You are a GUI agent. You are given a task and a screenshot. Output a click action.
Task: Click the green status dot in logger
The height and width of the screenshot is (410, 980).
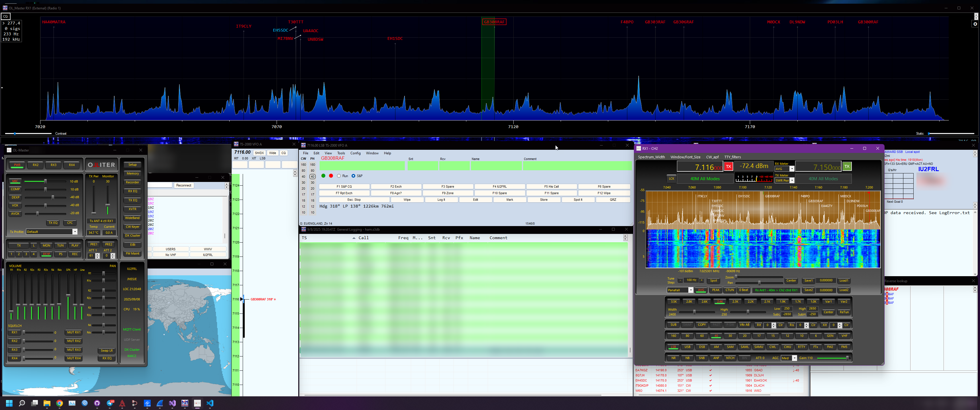coord(323,176)
